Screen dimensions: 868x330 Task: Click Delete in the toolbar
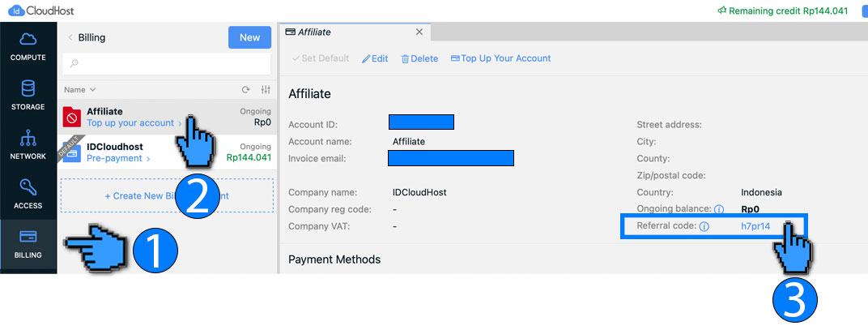[x=419, y=59]
